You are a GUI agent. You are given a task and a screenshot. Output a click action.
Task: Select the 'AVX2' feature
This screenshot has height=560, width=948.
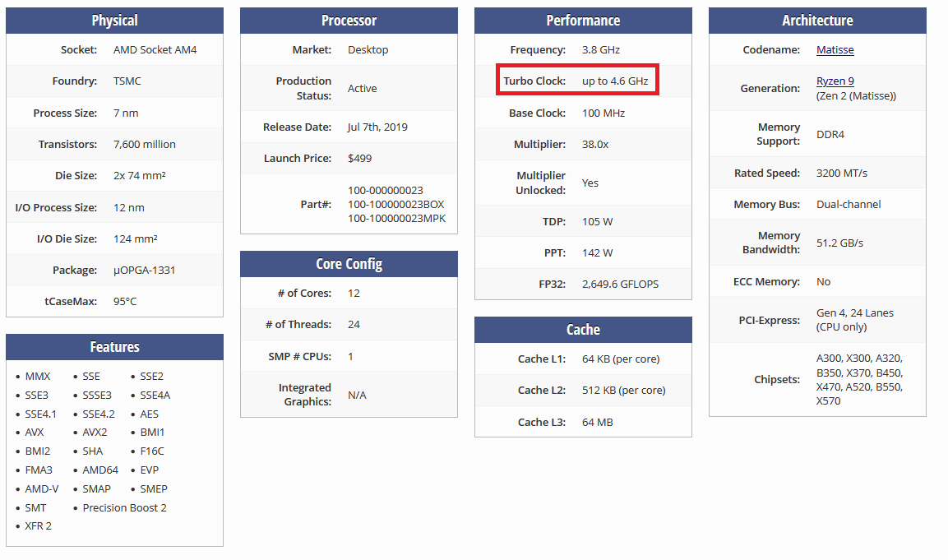[95, 433]
